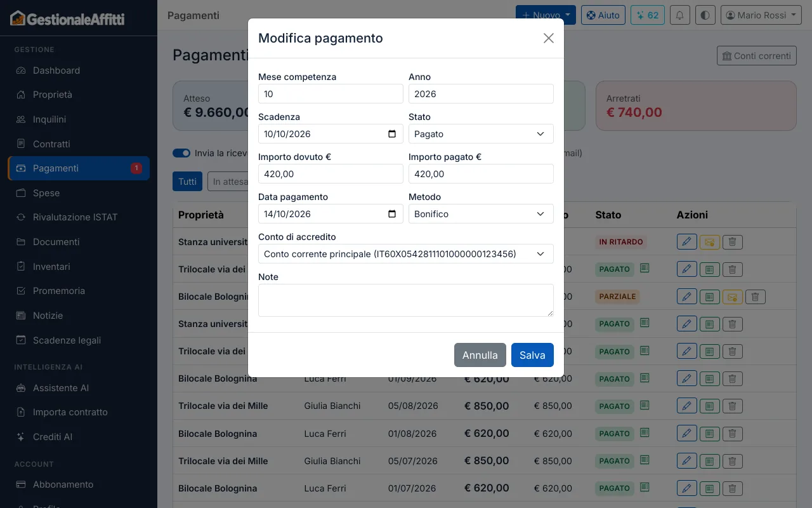Edit the Giulia Bianchi 05/07/2026 payment

click(x=686, y=461)
